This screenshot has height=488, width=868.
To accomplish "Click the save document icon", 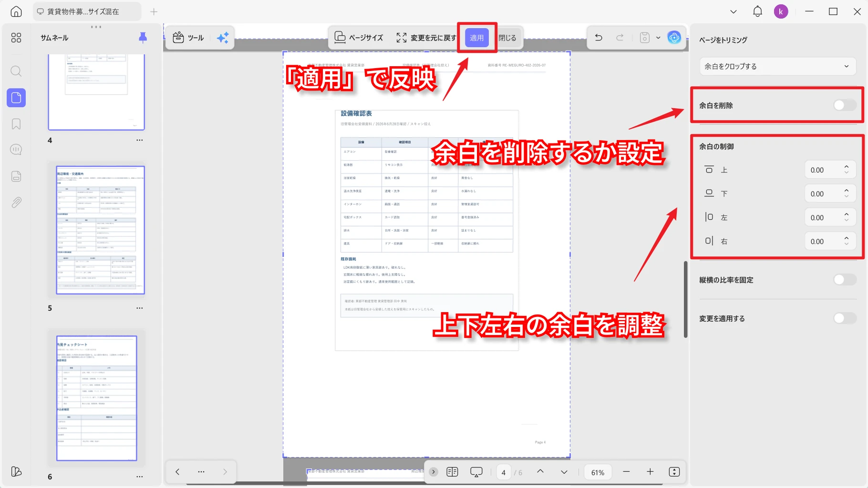I will pyautogui.click(x=644, y=38).
